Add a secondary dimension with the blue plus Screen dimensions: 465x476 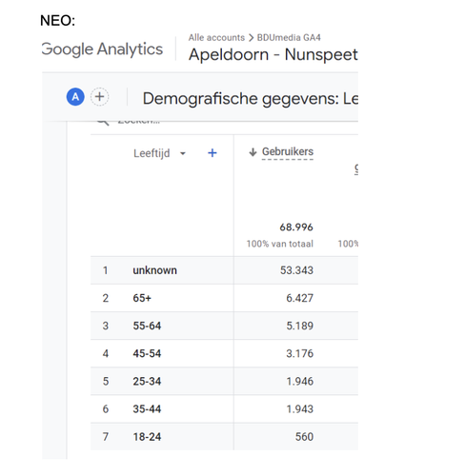point(212,153)
